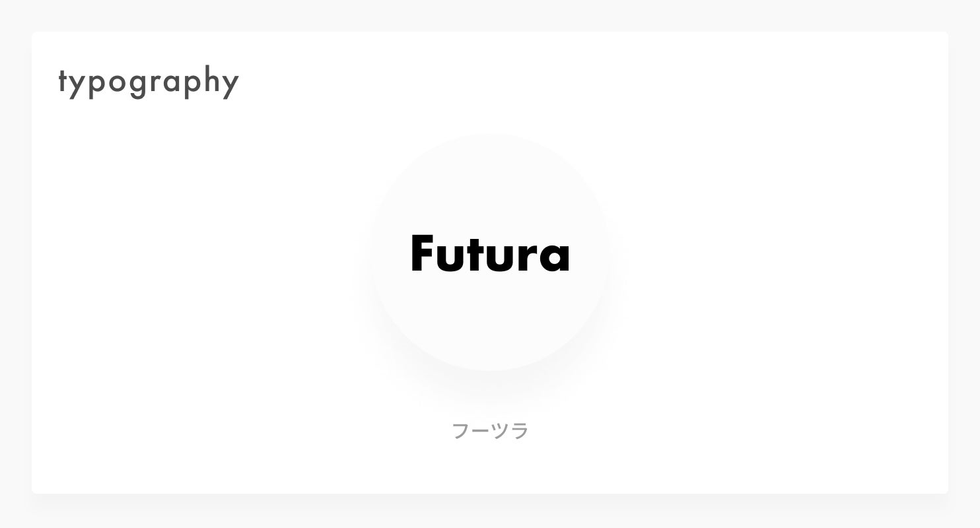The height and width of the screenshot is (528, 980).
Task: Click the first "t" of typography heading
Action: point(63,82)
